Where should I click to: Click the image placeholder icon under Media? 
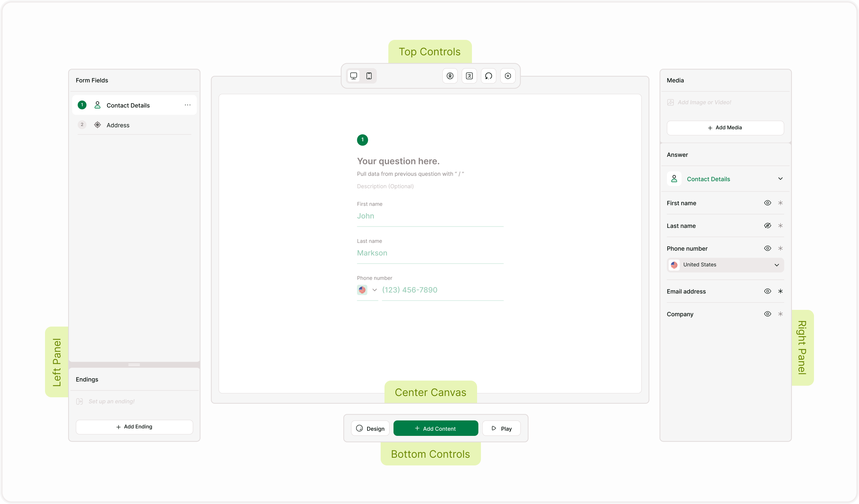pos(670,102)
